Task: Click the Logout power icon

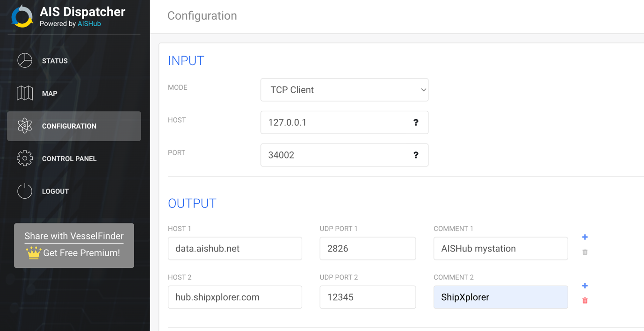Action: click(x=25, y=191)
